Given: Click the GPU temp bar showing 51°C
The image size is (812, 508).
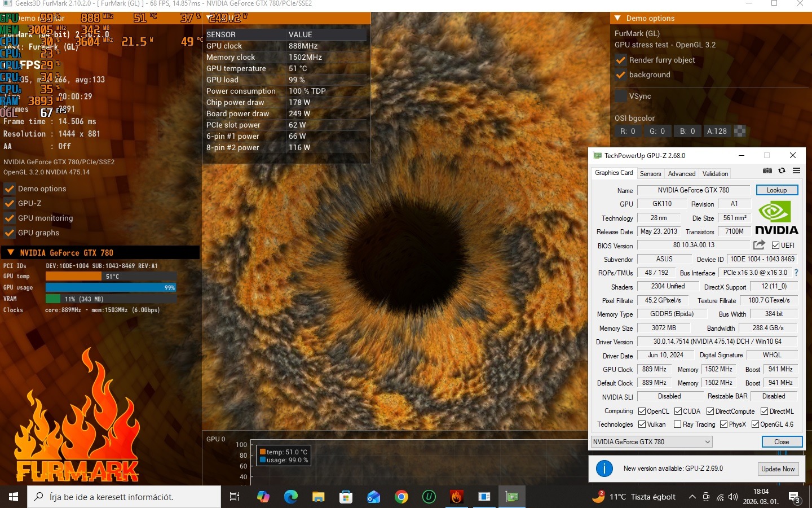Looking at the screenshot, I should (x=111, y=277).
